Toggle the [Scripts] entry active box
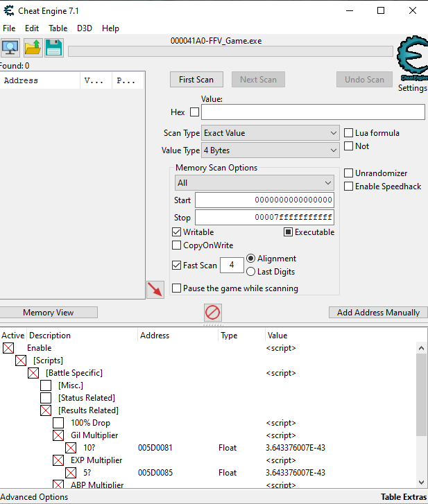This screenshot has height=504, width=428. [x=21, y=360]
